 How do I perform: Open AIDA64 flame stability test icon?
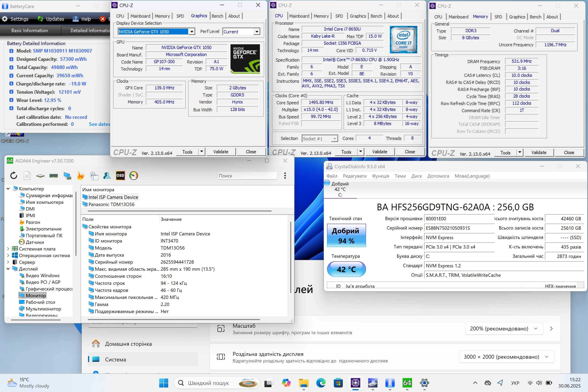(80, 175)
